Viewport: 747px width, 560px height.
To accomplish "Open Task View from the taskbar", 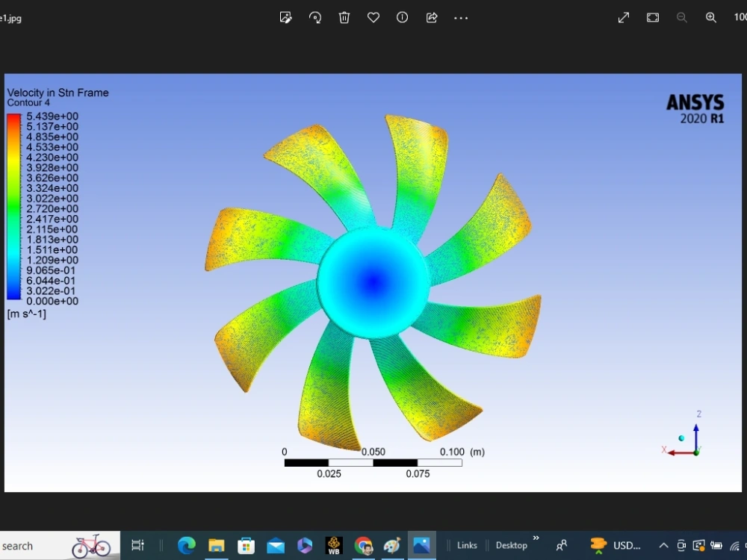I will coord(137,545).
